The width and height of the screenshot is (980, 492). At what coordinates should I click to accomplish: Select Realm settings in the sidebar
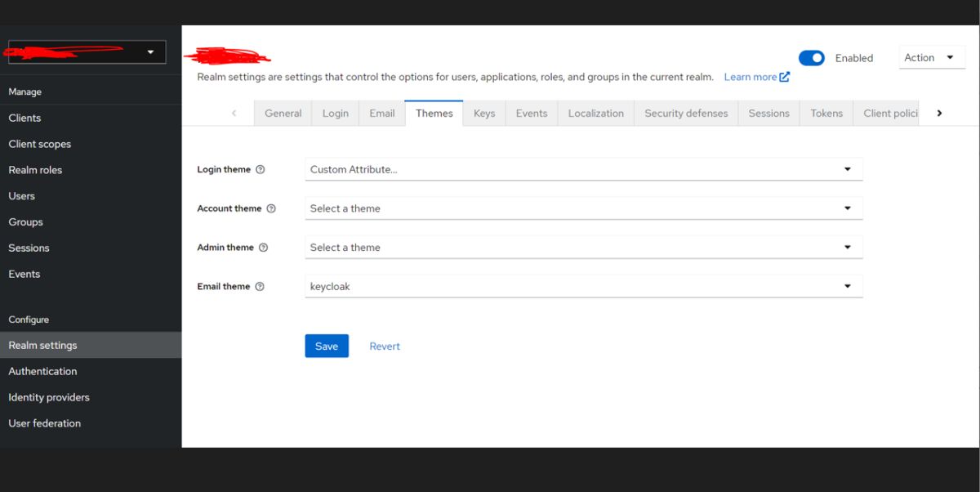coord(91,345)
